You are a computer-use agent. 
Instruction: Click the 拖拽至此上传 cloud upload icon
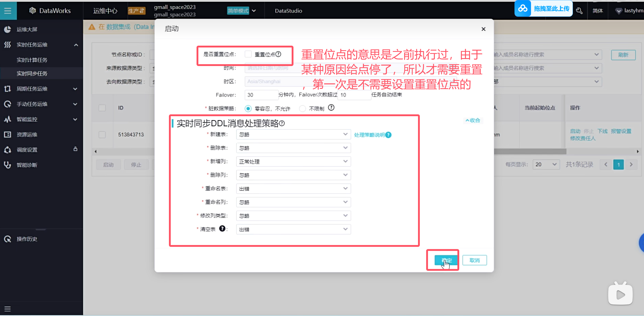coord(523,9)
